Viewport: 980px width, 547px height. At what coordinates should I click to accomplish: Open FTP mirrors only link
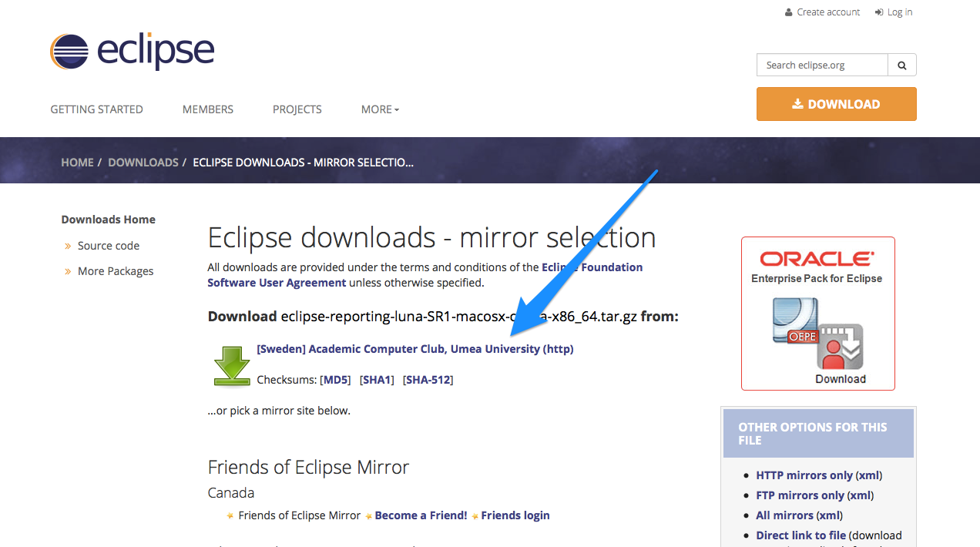(x=801, y=495)
